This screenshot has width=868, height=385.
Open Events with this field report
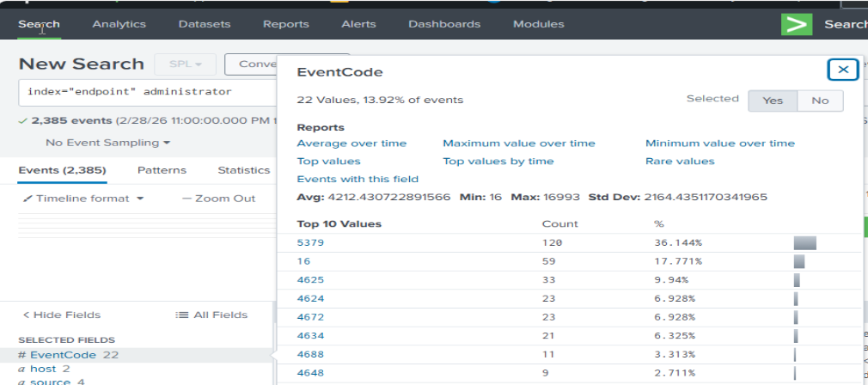tap(358, 179)
